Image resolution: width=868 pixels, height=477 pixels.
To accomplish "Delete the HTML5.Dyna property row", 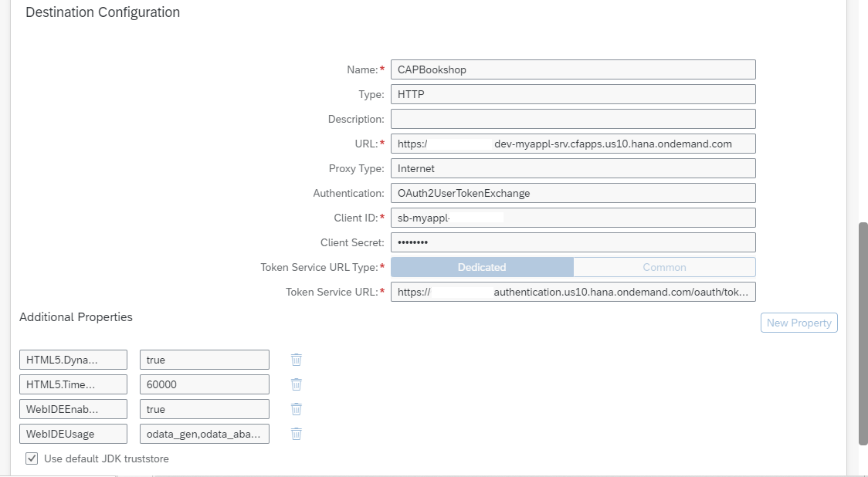I will click(296, 359).
